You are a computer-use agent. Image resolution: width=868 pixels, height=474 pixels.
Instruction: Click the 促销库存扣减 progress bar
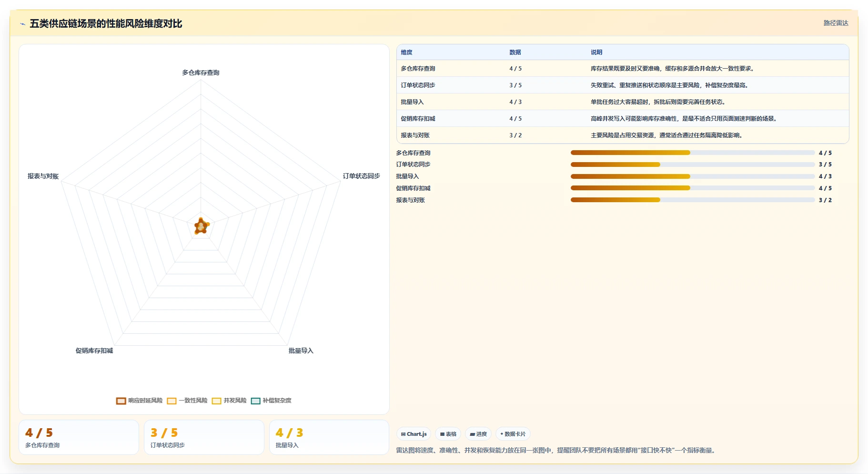(x=693, y=188)
